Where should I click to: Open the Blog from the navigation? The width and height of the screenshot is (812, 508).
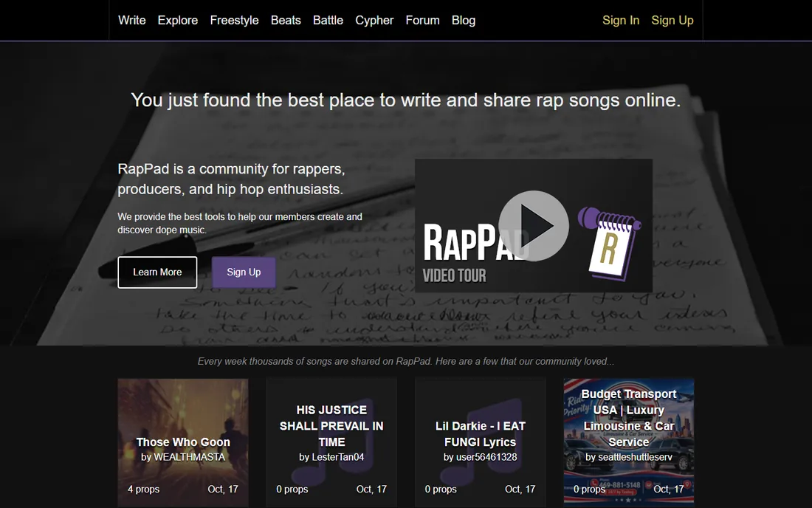(x=464, y=20)
